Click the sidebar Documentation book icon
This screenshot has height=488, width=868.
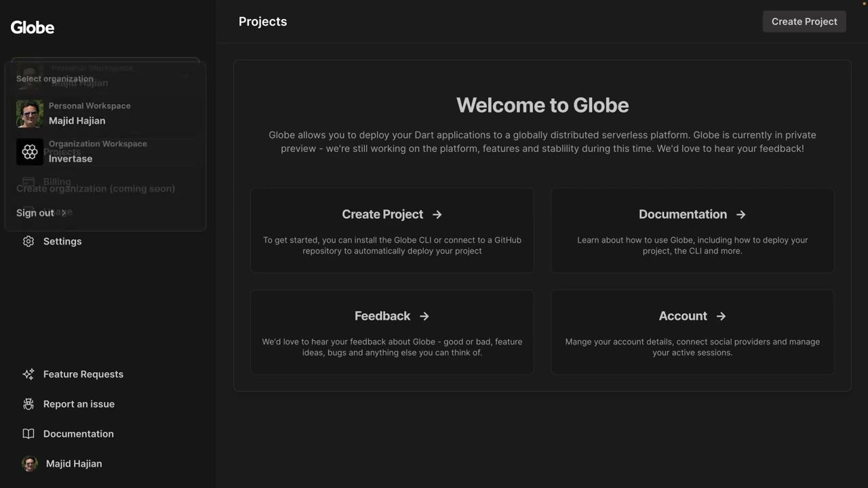point(28,434)
